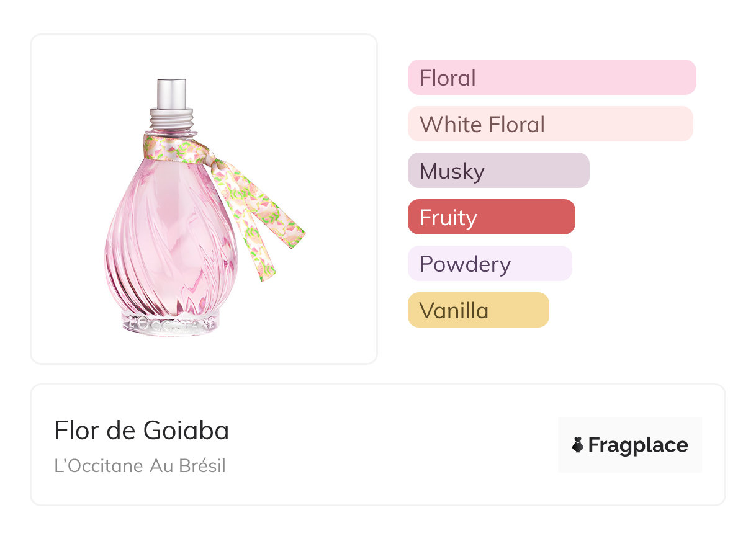Click the pink perfume bottle image
This screenshot has width=756, height=536.
point(204,207)
